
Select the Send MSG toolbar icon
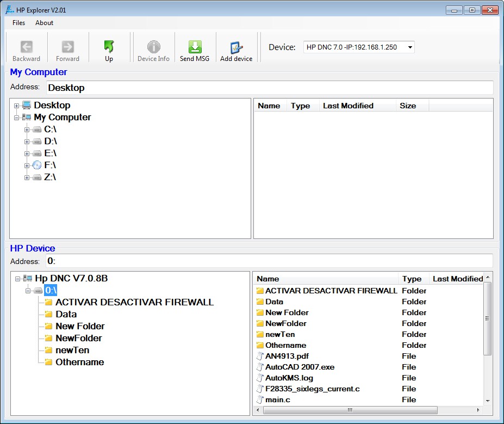pos(195,47)
